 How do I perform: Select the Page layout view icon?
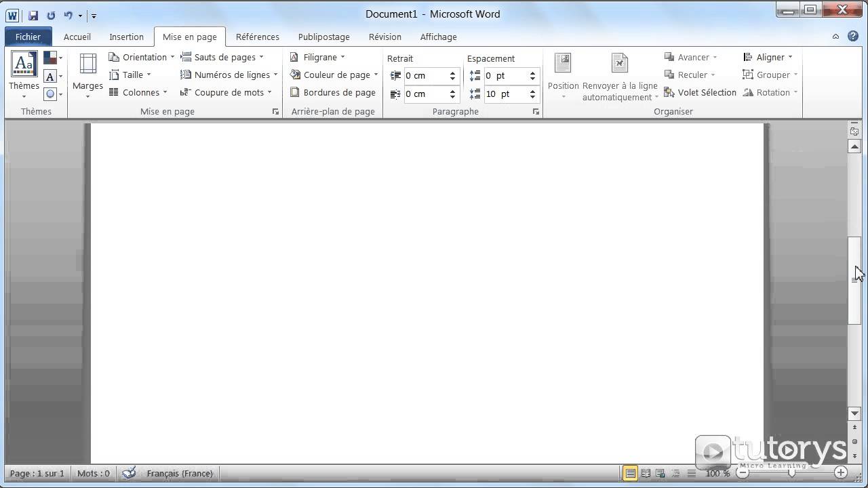[x=630, y=473]
